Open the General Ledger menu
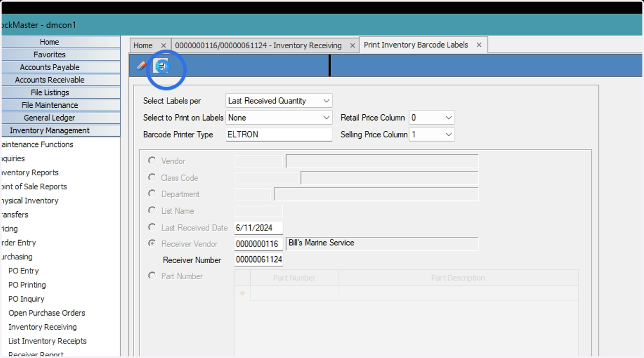Image resolution: width=644 pixels, height=358 pixels. [x=60, y=118]
